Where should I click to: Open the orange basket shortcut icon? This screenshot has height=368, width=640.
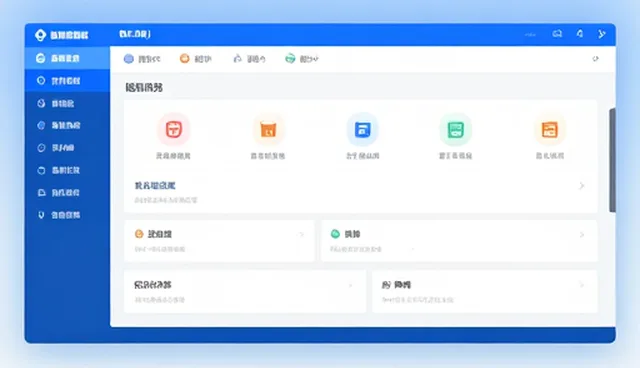click(268, 130)
